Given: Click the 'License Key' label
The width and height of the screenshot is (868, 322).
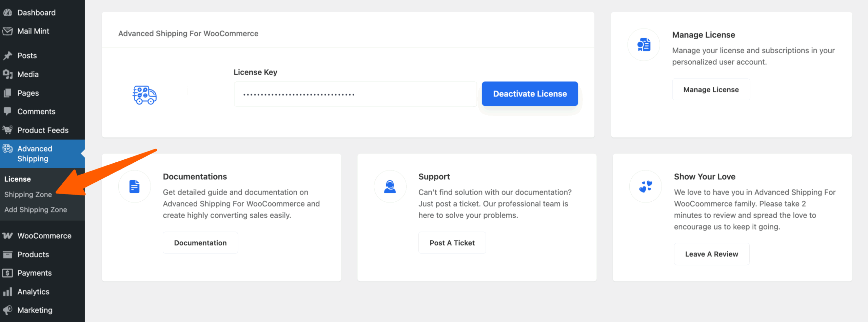Looking at the screenshot, I should pyautogui.click(x=255, y=72).
